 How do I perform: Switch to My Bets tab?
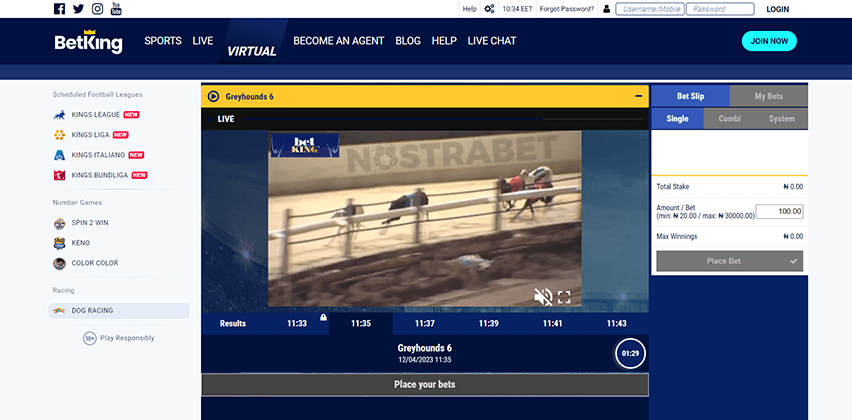[769, 96]
